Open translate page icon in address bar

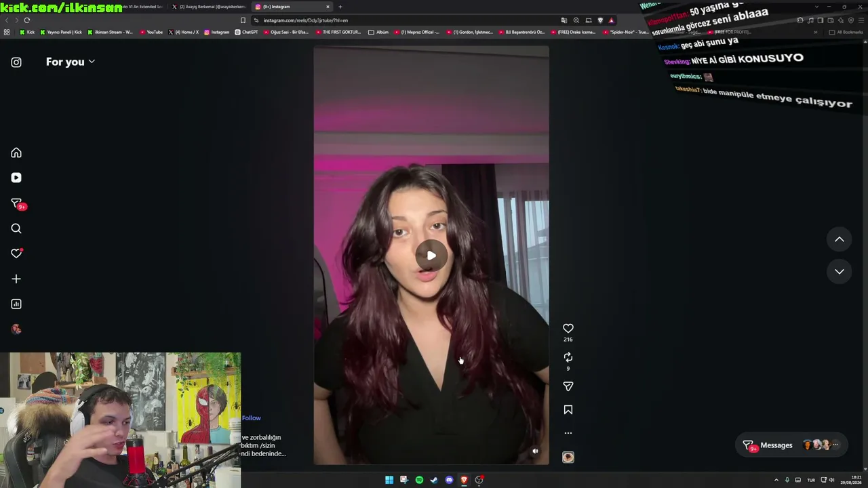pyautogui.click(x=564, y=20)
